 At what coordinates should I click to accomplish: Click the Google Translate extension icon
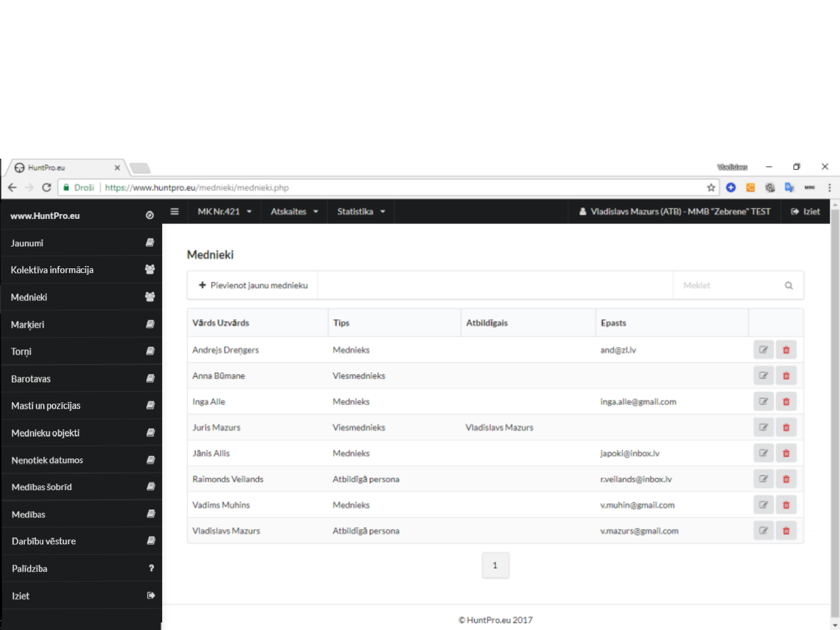pyautogui.click(x=789, y=188)
